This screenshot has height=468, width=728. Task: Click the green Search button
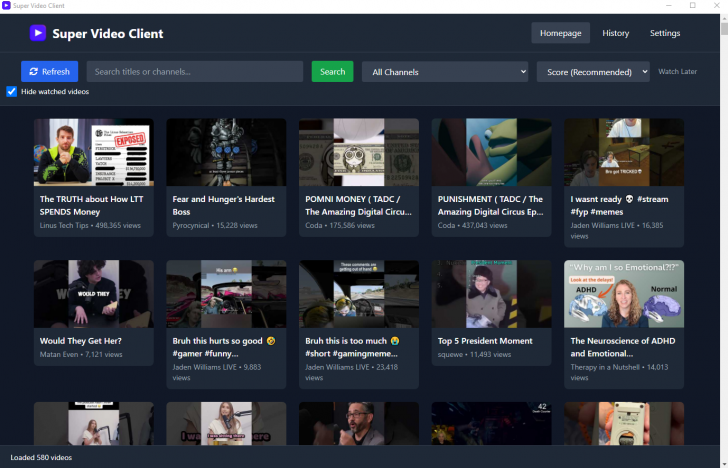[332, 72]
